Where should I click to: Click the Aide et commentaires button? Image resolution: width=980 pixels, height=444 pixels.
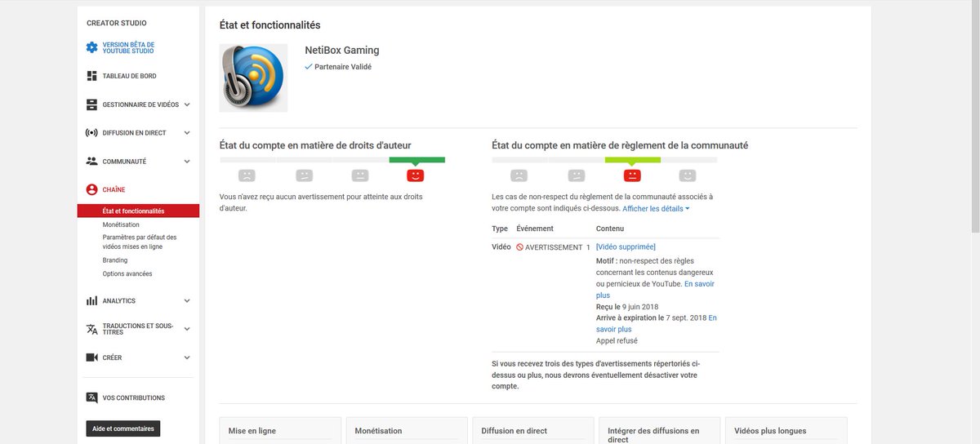[123, 428]
